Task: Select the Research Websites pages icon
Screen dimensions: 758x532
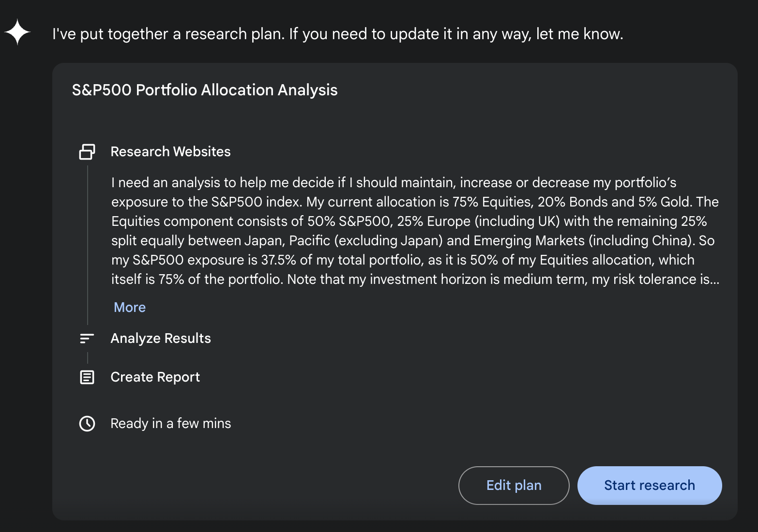Action: 87,151
